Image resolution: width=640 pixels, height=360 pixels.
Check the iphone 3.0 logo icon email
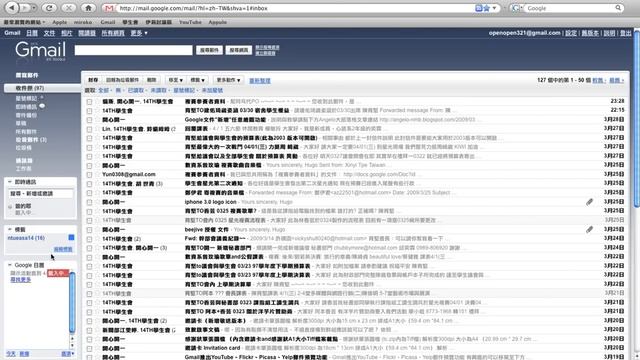[x=89, y=202]
